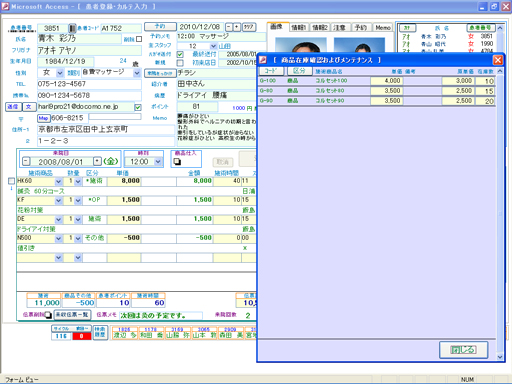Click the 商品仕入 window icon
This screenshot has width=512, height=384.
(x=177, y=162)
